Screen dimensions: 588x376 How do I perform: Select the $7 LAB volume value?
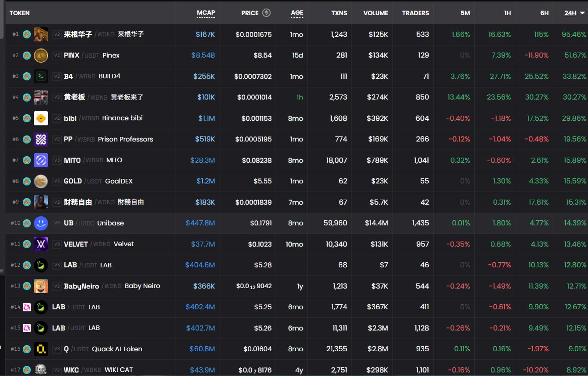click(x=384, y=265)
